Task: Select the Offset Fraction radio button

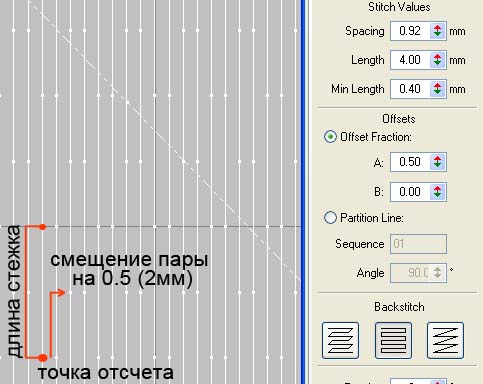Action: [330, 137]
